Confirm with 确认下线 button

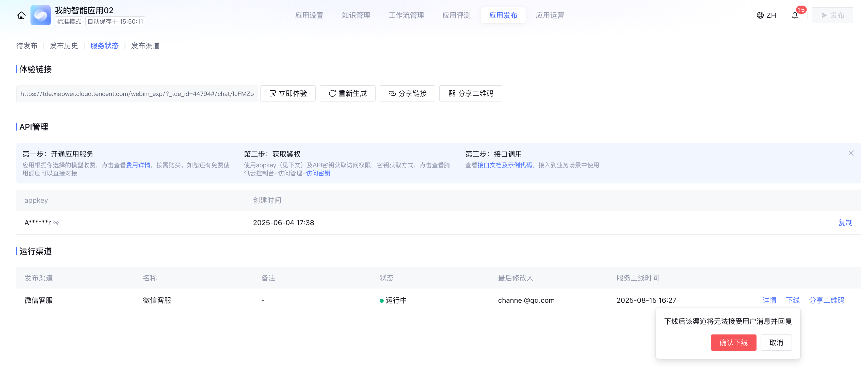pyautogui.click(x=733, y=342)
